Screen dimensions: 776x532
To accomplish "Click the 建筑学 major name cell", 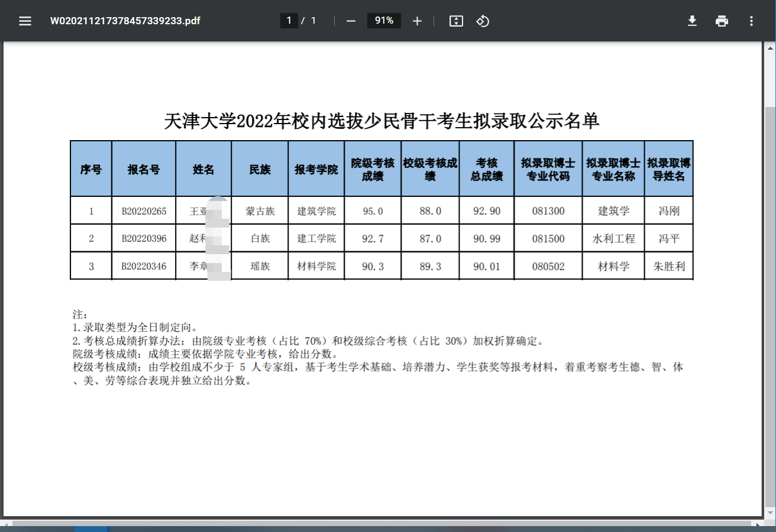I will pos(614,211).
